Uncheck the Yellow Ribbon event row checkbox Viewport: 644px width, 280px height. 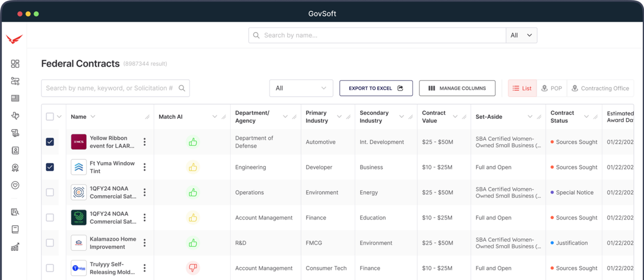point(50,142)
